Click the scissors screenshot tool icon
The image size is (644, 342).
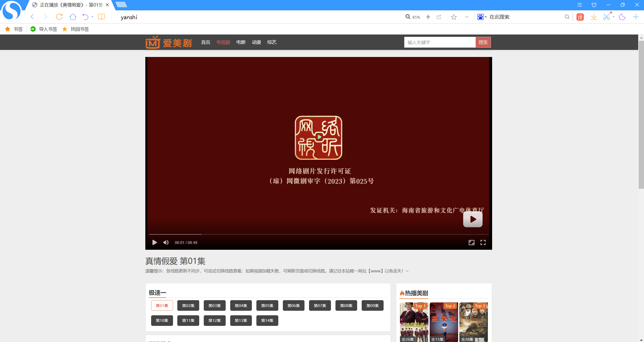(606, 17)
